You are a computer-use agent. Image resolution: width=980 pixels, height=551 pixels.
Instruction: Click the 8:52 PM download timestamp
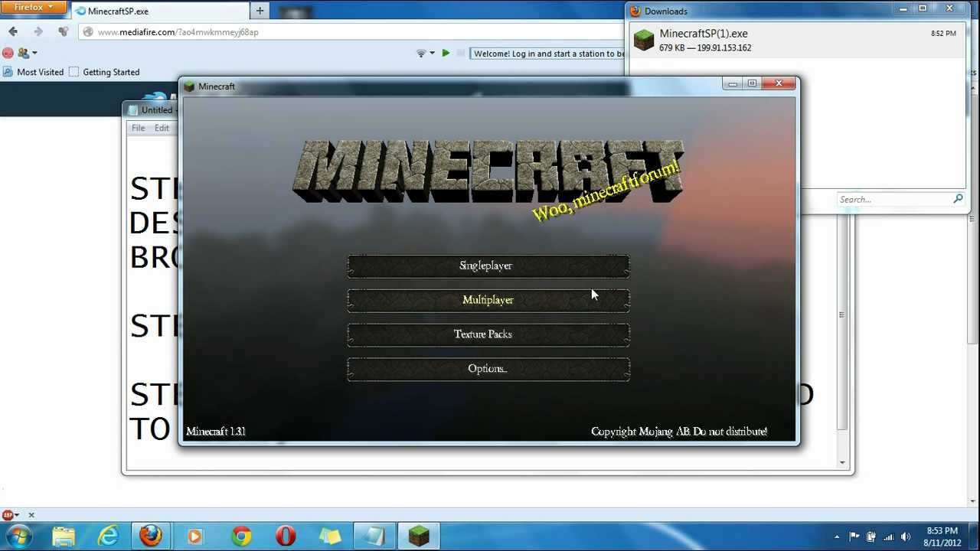tap(943, 34)
